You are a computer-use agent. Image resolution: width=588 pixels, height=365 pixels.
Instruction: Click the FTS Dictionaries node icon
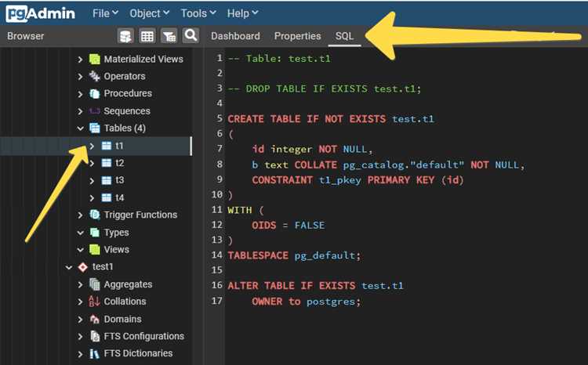coord(95,353)
